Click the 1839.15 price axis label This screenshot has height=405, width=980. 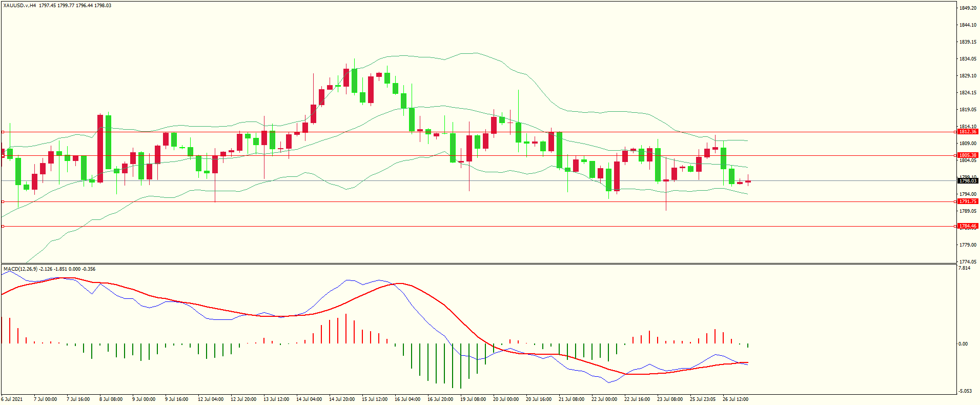pyautogui.click(x=968, y=42)
